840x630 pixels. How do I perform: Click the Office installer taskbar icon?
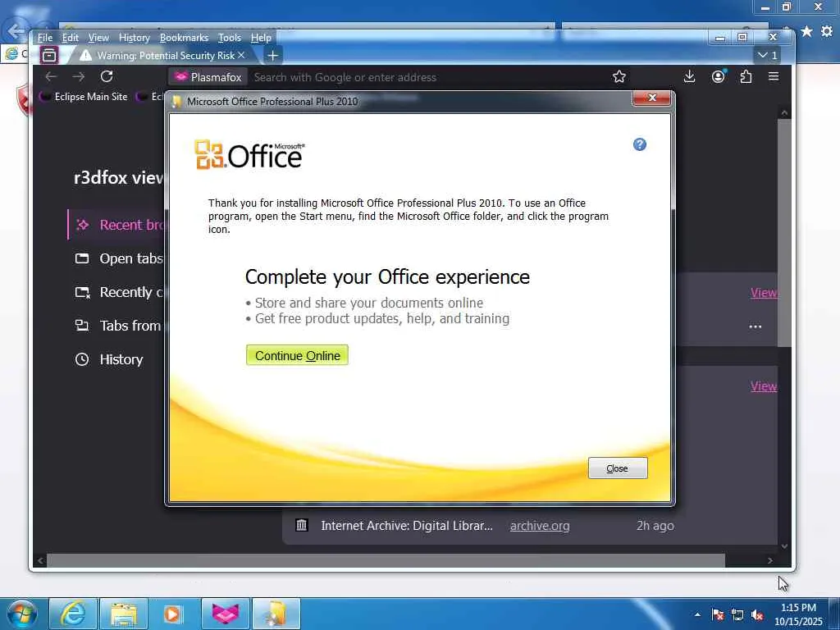(276, 614)
